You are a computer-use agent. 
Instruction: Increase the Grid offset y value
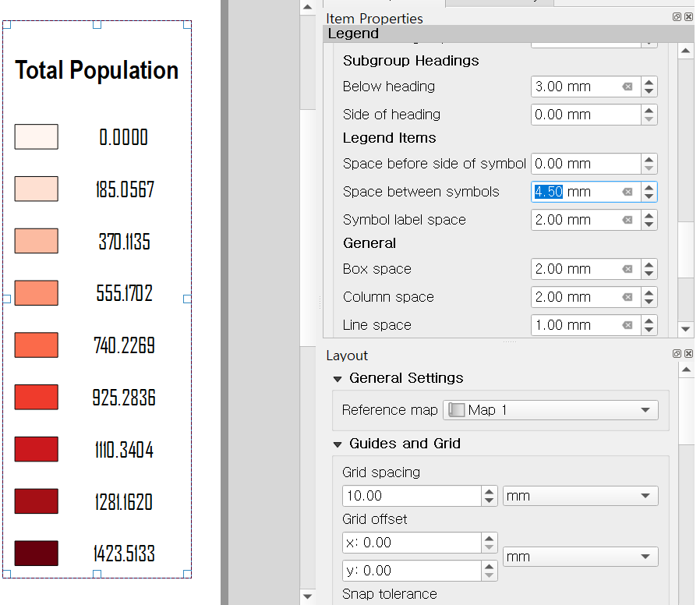click(490, 566)
